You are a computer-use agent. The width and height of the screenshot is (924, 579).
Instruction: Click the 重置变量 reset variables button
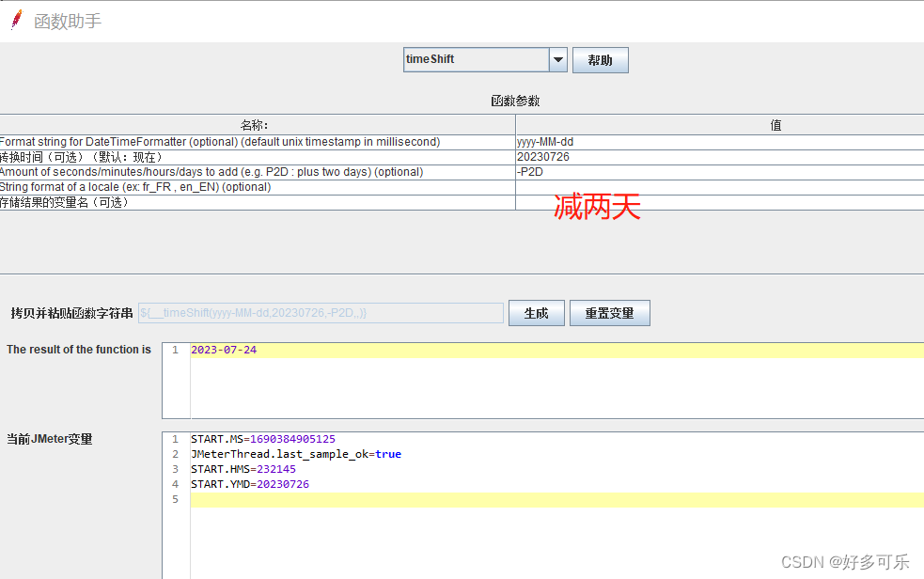coord(609,313)
